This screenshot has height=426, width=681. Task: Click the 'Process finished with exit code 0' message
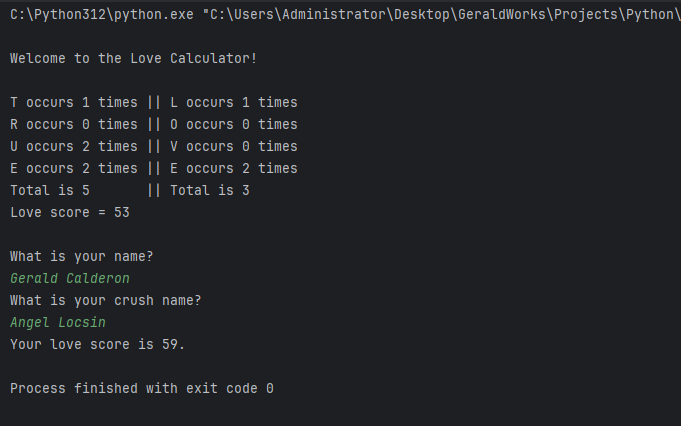click(x=141, y=388)
